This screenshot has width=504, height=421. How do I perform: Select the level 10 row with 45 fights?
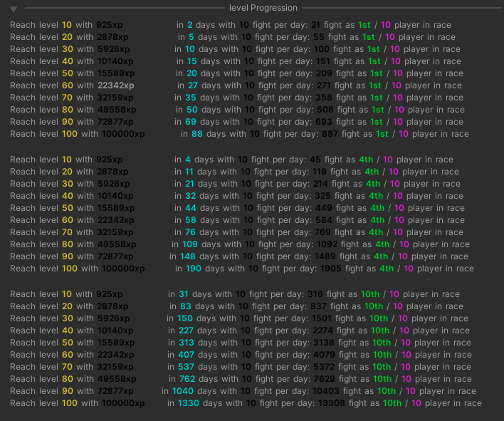(231, 160)
